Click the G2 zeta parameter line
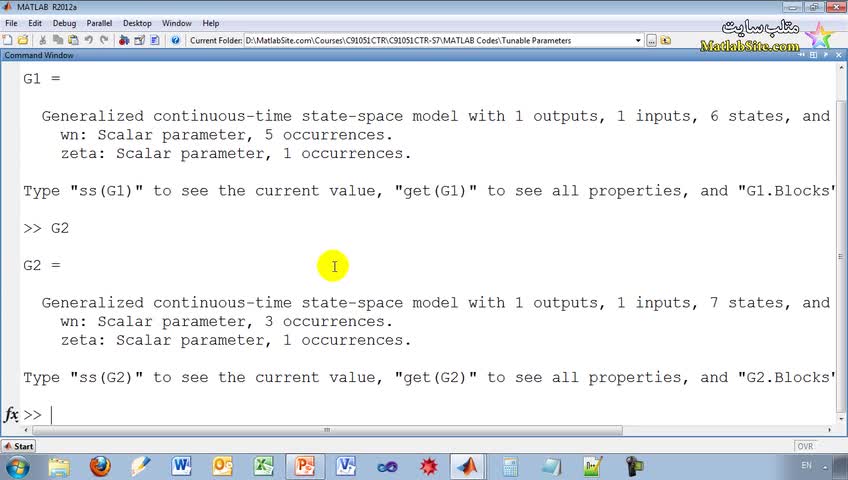Viewport: 848px width, 480px height. 236,340
